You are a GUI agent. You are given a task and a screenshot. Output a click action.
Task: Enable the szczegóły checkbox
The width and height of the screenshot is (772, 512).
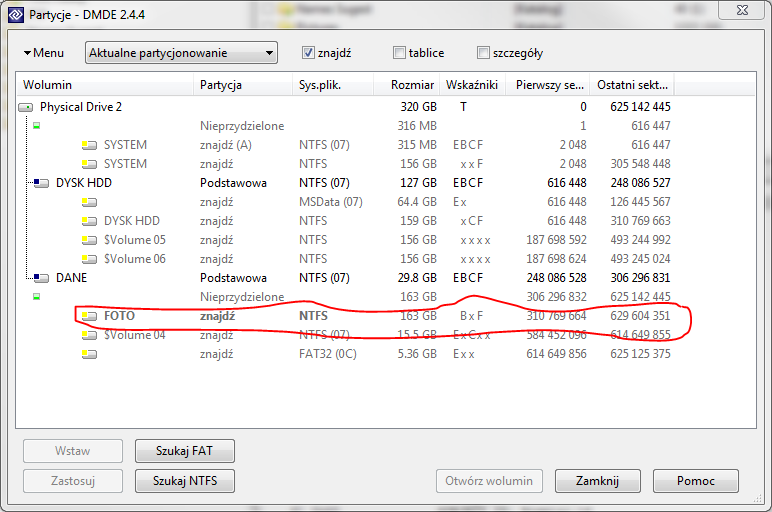pyautogui.click(x=483, y=53)
